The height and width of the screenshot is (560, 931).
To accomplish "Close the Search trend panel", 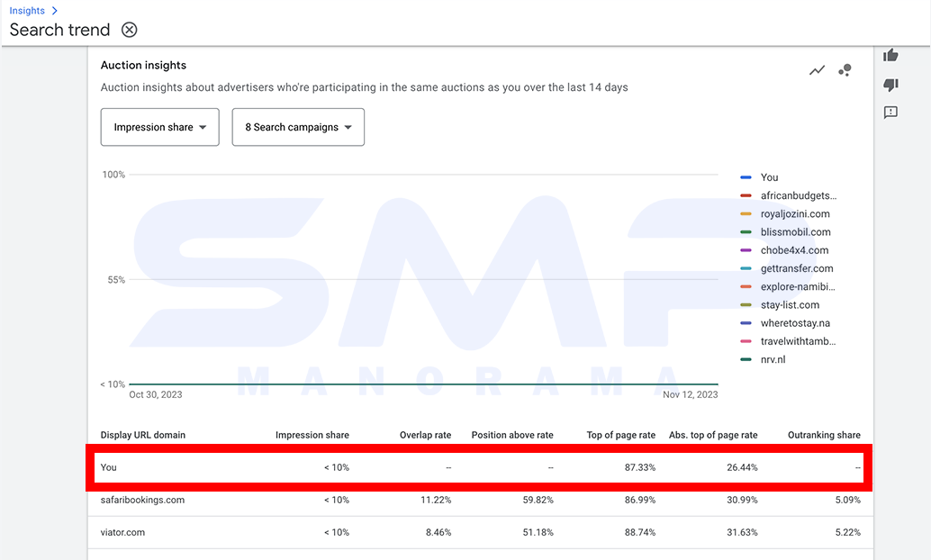I will pyautogui.click(x=129, y=30).
